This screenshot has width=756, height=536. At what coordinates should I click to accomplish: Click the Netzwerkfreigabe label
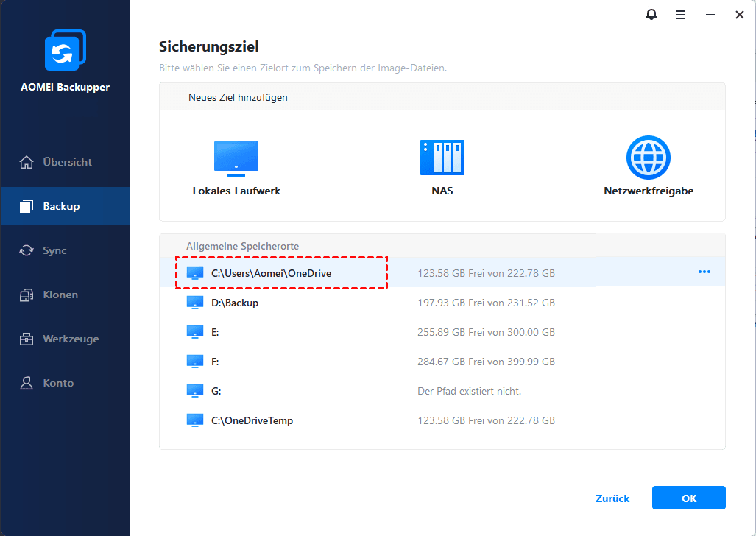tap(649, 191)
